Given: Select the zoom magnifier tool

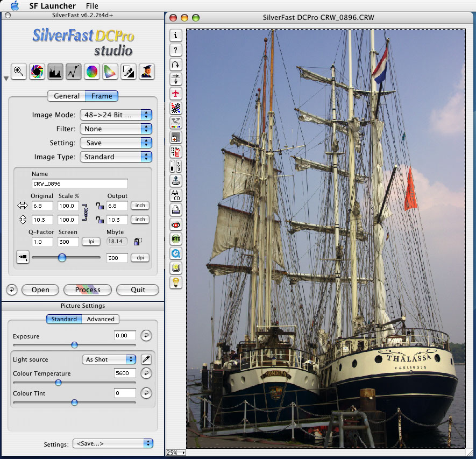Looking at the screenshot, I should [19, 71].
